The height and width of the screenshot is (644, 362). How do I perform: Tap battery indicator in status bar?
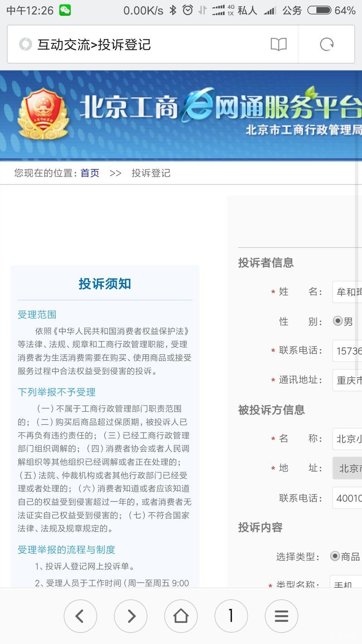319,10
